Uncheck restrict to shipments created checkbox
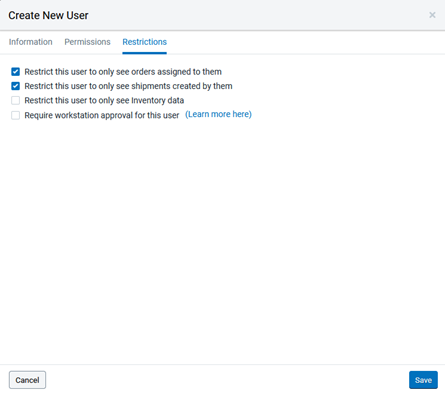The image size is (445, 393). coord(15,86)
